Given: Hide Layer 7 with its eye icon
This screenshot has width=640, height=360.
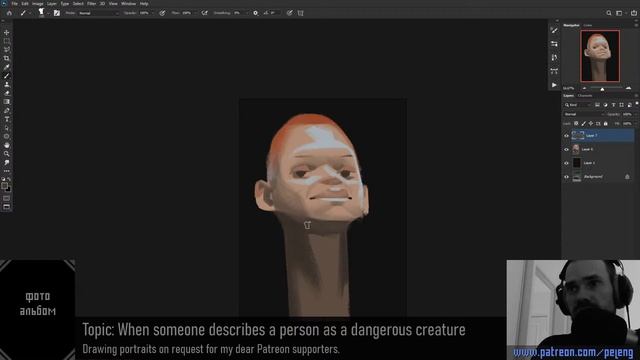Looking at the screenshot, I should pyautogui.click(x=566, y=136).
